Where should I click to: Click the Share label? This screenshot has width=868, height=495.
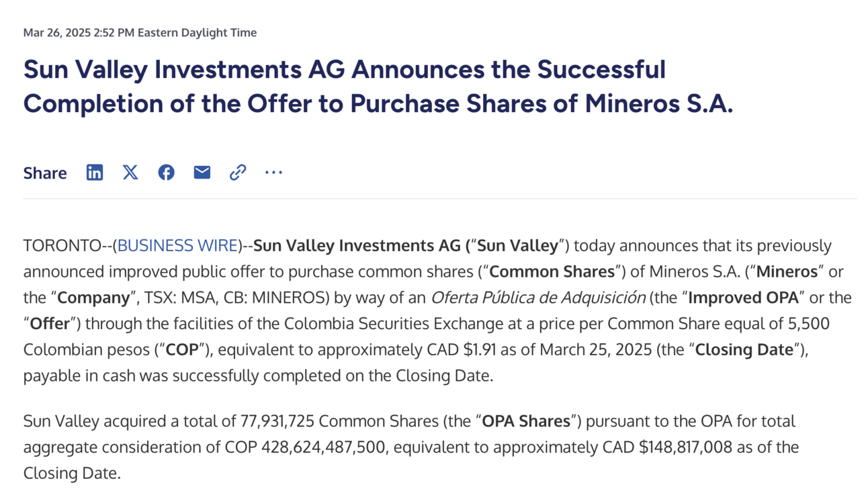(45, 173)
